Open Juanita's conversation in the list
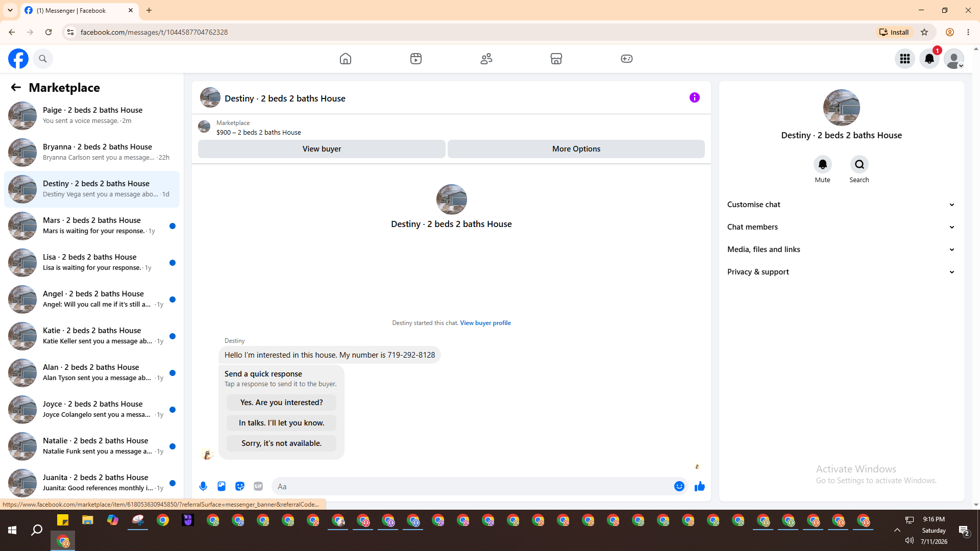This screenshot has height=551, width=980. [x=92, y=483]
